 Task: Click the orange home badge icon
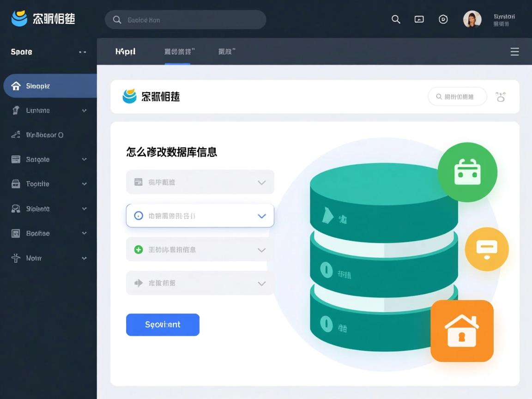(462, 331)
